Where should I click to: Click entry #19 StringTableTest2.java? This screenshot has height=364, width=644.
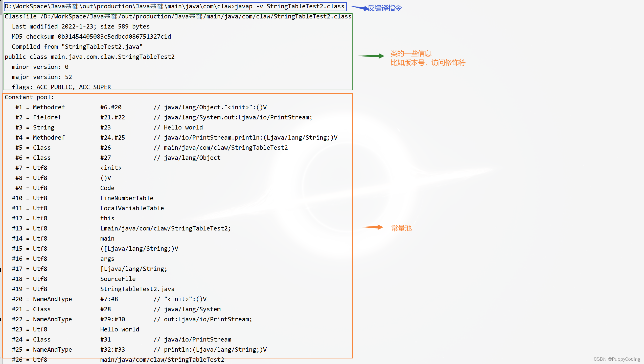pos(137,289)
